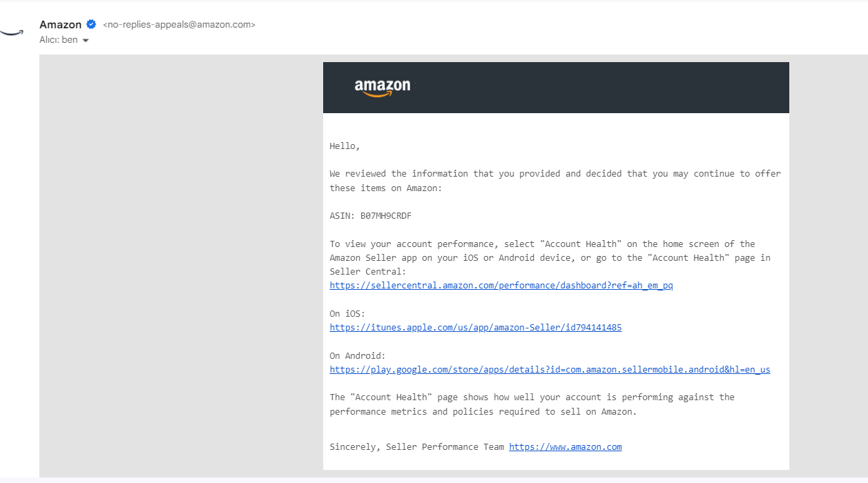Click the ASIN B07MH9CRDF text

[x=371, y=215]
